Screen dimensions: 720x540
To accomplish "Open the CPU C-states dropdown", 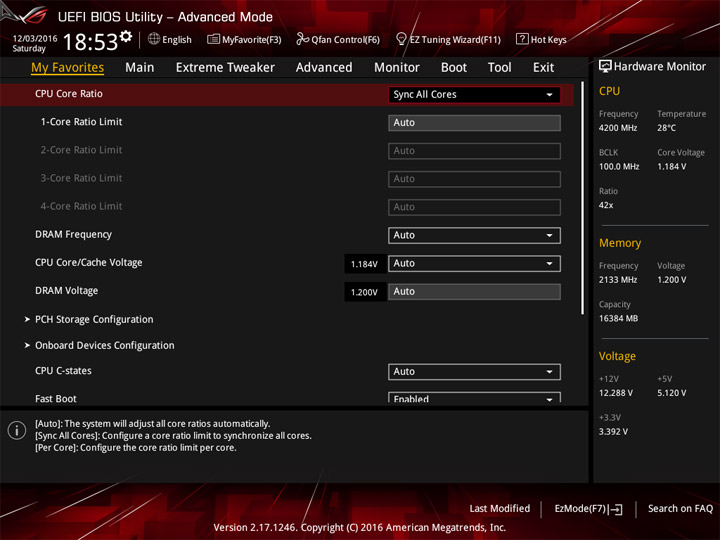I will coord(474,371).
